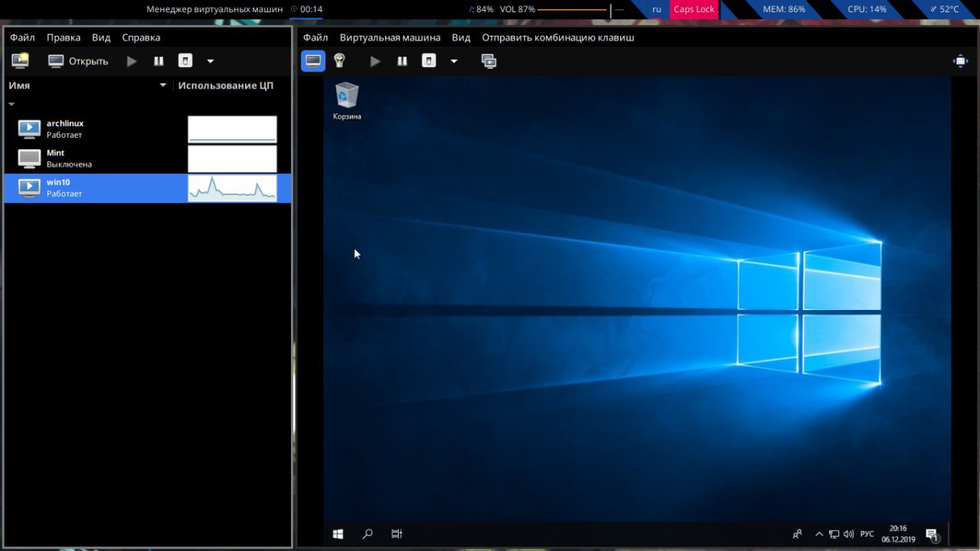
Task: Click the win10 running monitor icon
Action: (29, 187)
